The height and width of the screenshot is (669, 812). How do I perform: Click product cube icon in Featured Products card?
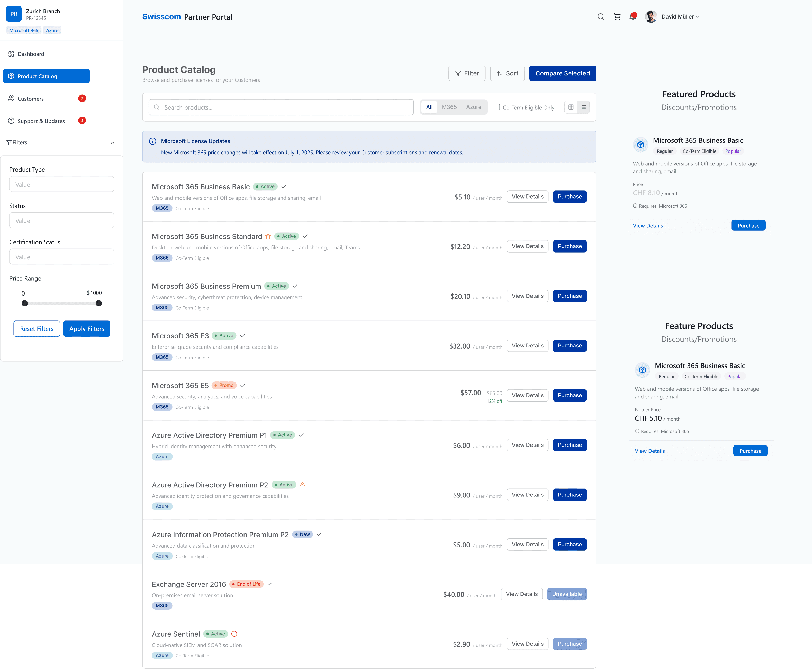[640, 145]
